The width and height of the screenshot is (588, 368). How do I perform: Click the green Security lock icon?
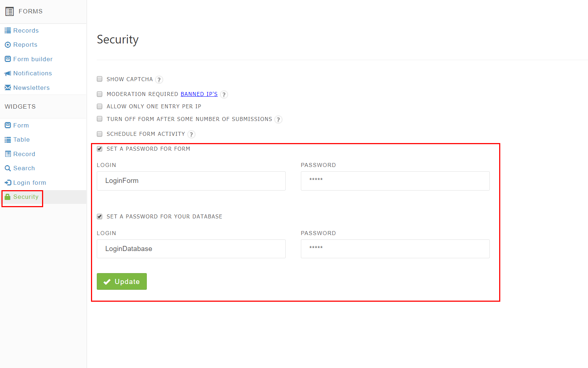coord(8,197)
